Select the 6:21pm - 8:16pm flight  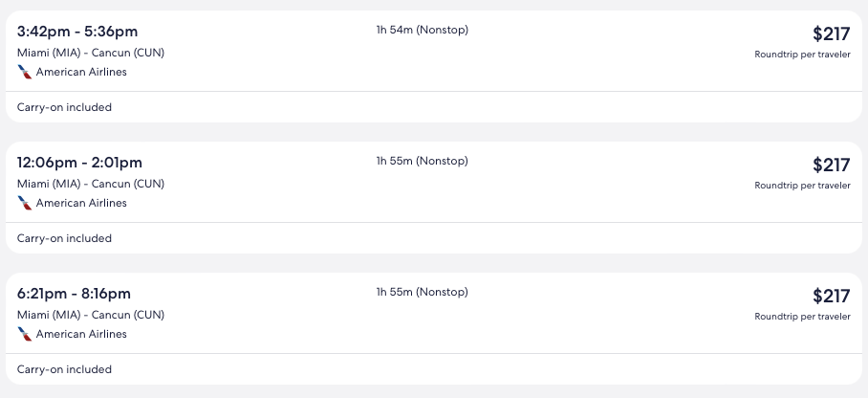(x=74, y=294)
